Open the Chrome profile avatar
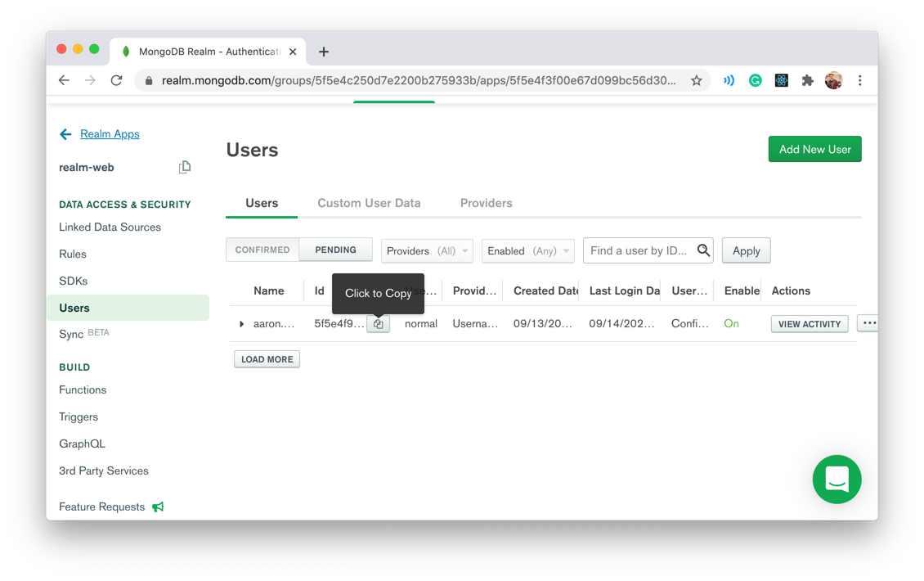Viewport: 924px width, 581px height. tap(833, 81)
